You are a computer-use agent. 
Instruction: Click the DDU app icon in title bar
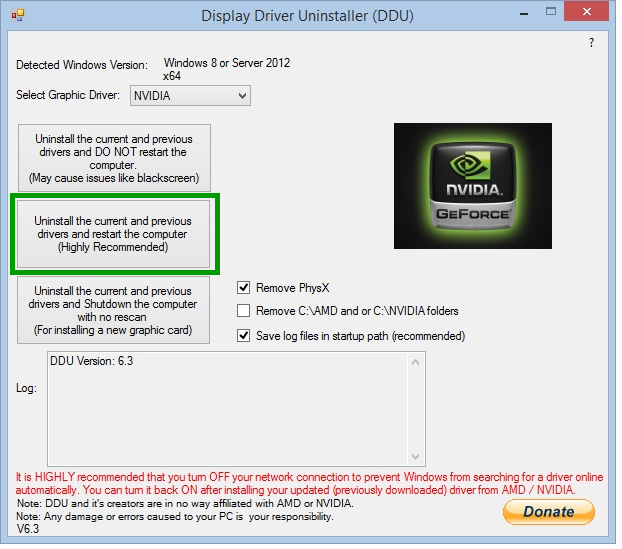coord(18,15)
